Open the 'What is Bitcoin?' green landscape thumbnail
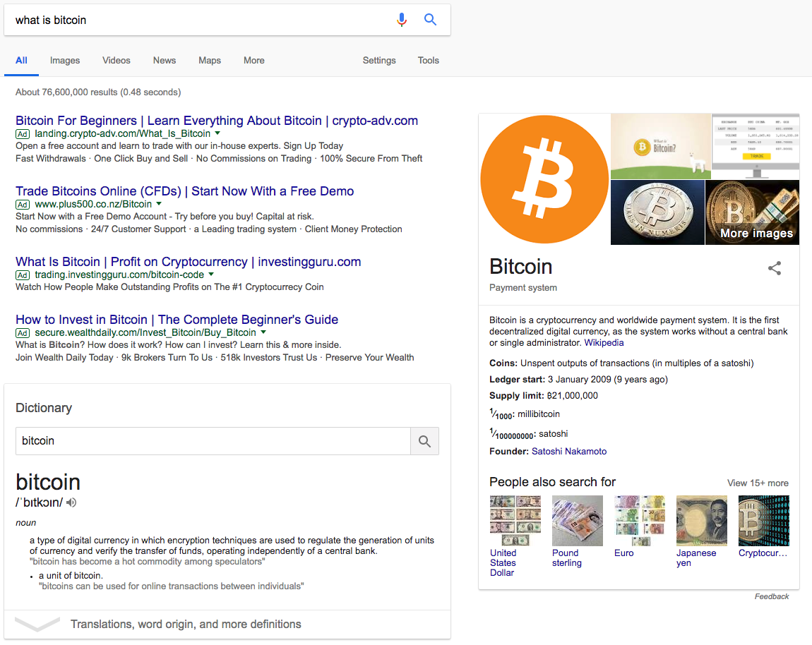 click(661, 146)
